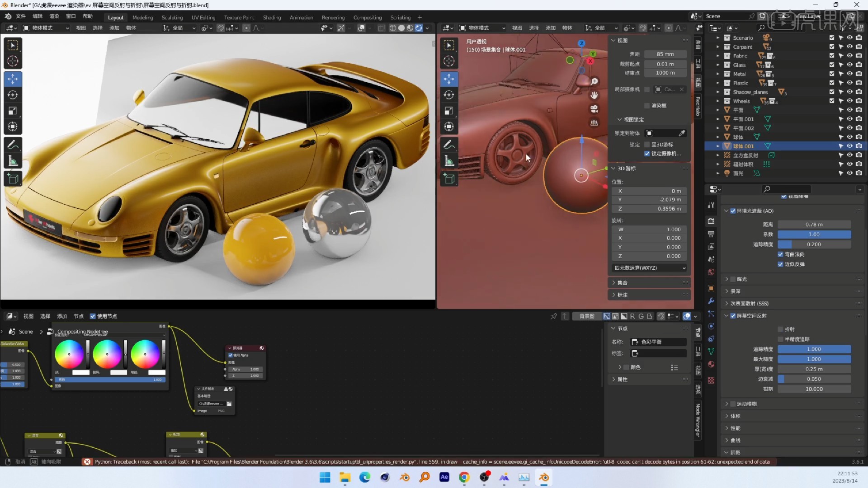
Task: Click the 背景图 button in the compositor header
Action: point(586,316)
